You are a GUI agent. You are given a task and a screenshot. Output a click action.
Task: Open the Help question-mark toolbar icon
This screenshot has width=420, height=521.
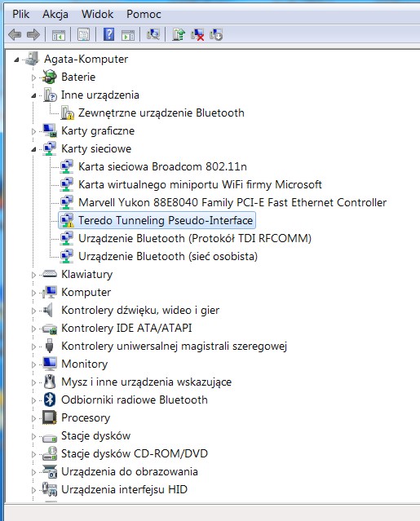click(109, 34)
